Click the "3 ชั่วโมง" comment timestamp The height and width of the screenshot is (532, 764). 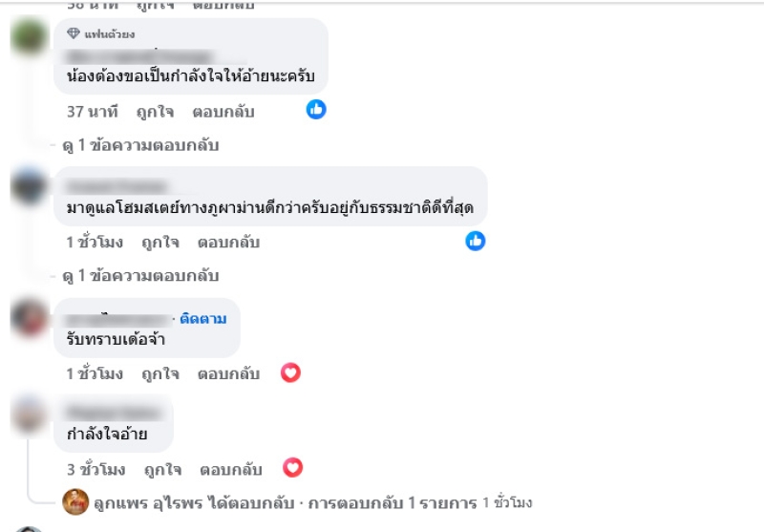[95, 469]
